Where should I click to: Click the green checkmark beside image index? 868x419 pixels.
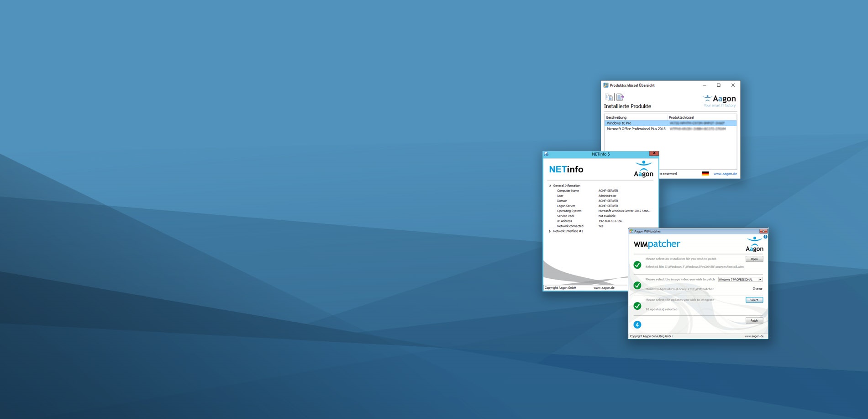pyautogui.click(x=637, y=286)
